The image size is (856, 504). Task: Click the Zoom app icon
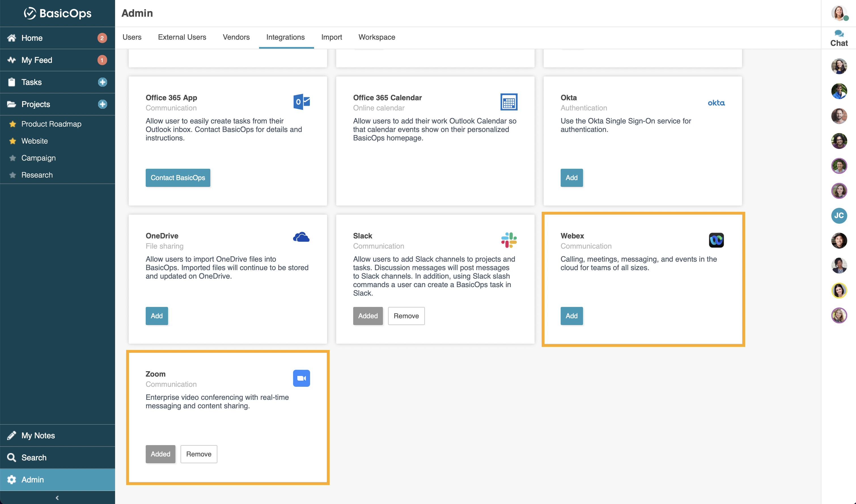point(301,378)
